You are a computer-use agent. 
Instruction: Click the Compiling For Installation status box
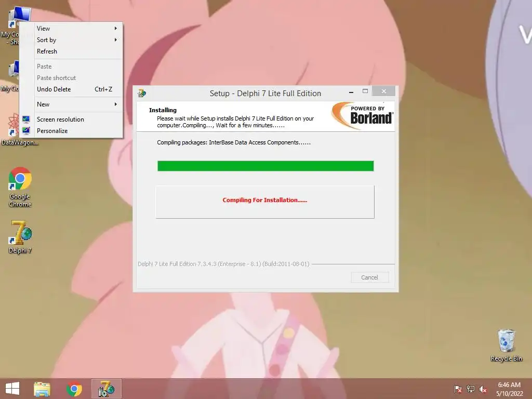click(x=265, y=202)
